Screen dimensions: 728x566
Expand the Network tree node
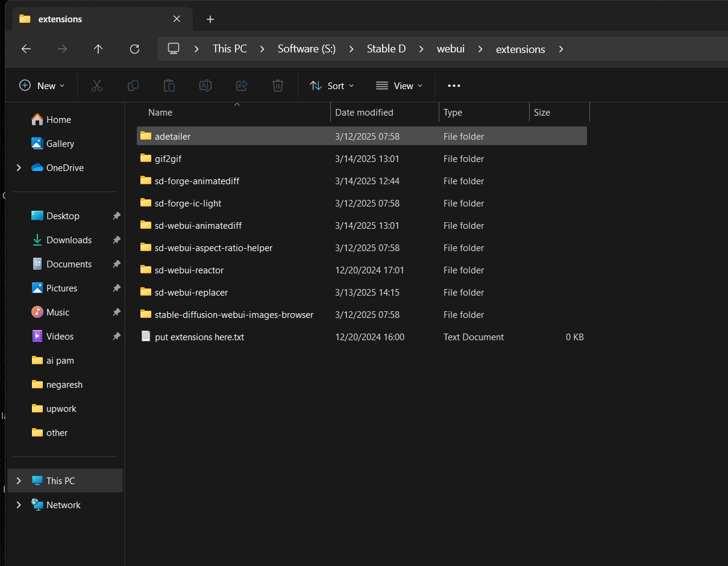point(19,505)
